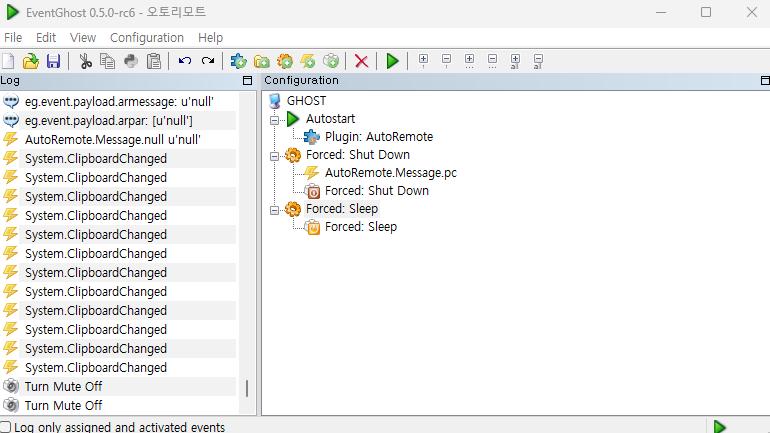The width and height of the screenshot is (770, 433).
Task: Click the red X Disable item icon
Action: point(361,61)
